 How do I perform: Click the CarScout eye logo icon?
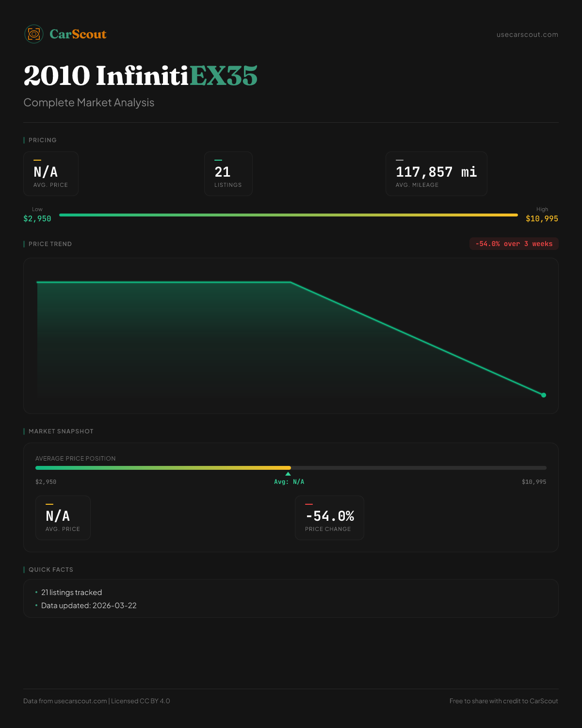tap(34, 34)
